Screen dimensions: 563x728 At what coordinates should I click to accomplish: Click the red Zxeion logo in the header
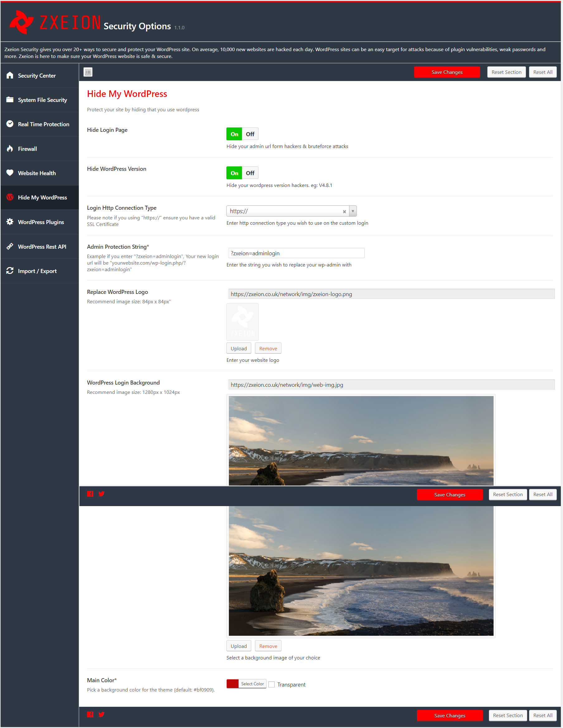(55, 22)
